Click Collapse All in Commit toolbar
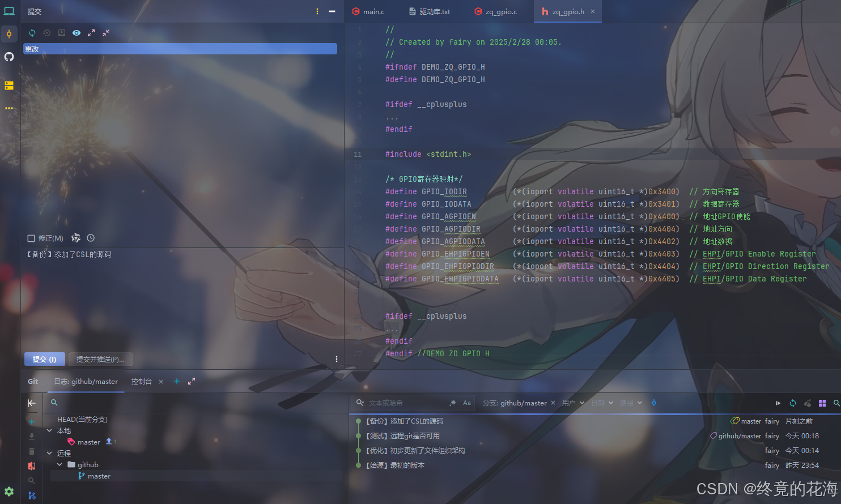The image size is (841, 504). [106, 33]
